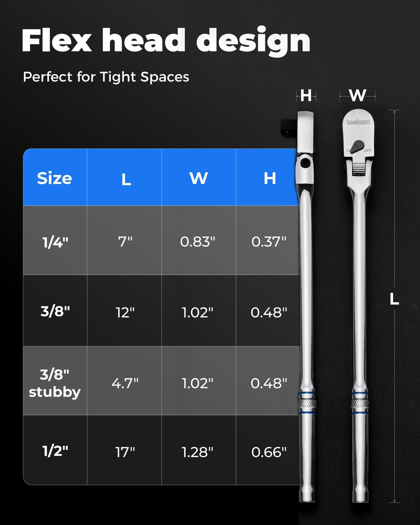Click the knurled grip ring on right ratchet
The height and width of the screenshot is (525, 420).
click(x=360, y=404)
